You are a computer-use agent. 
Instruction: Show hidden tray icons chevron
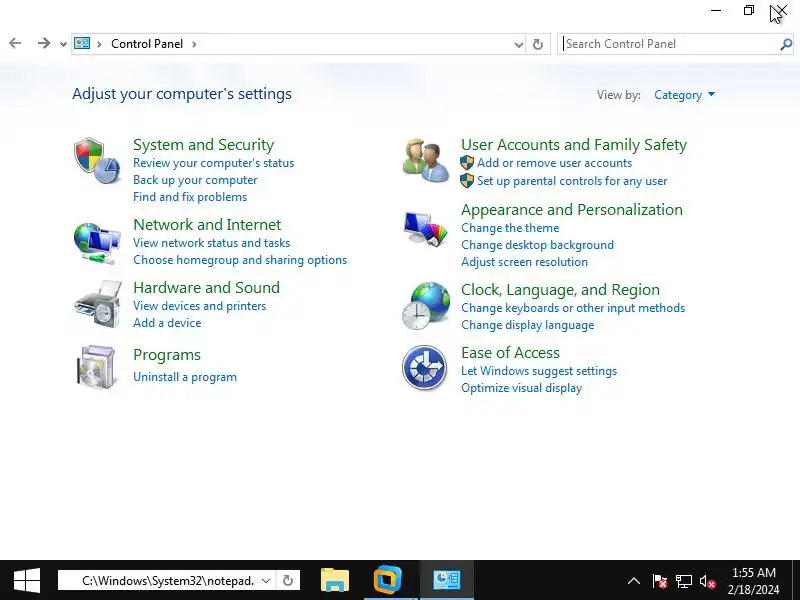click(x=634, y=581)
